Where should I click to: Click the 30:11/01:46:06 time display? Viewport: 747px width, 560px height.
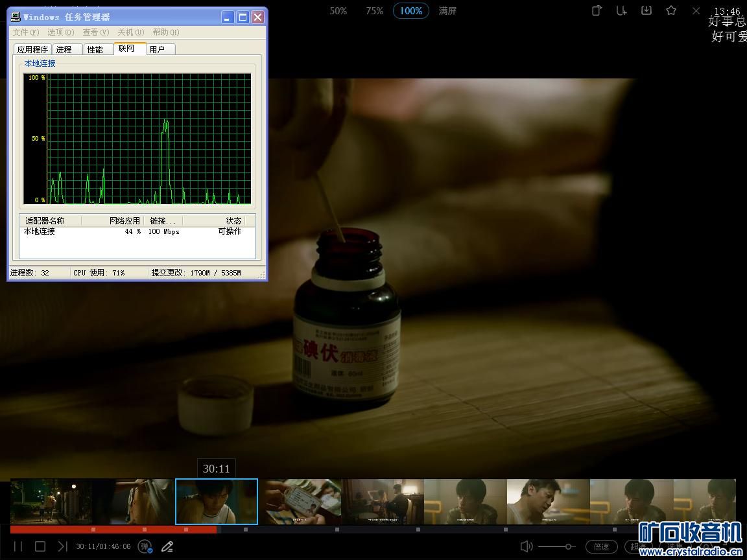click(103, 546)
